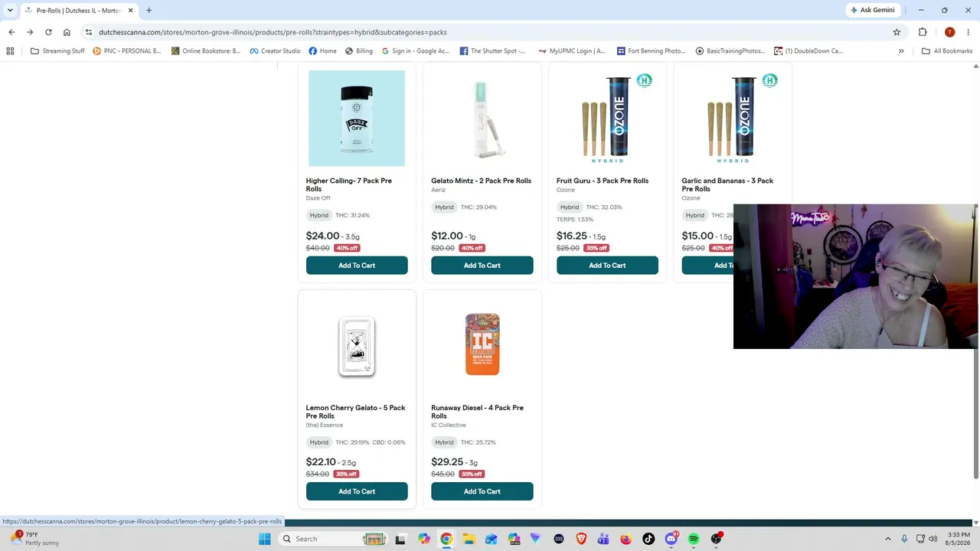Open Lemon Cherry Gelato 5 Pack title
The width and height of the screenshot is (980, 551).
356,412
